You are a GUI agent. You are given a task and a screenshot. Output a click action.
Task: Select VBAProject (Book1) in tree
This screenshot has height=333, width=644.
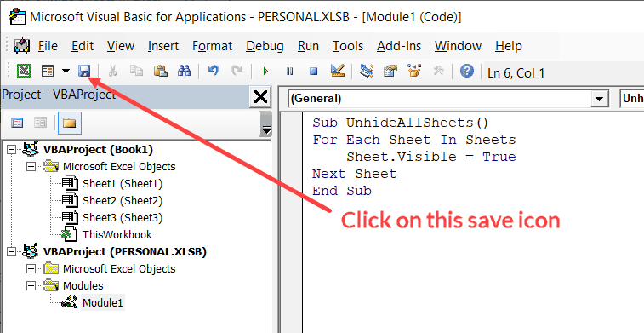click(x=98, y=149)
